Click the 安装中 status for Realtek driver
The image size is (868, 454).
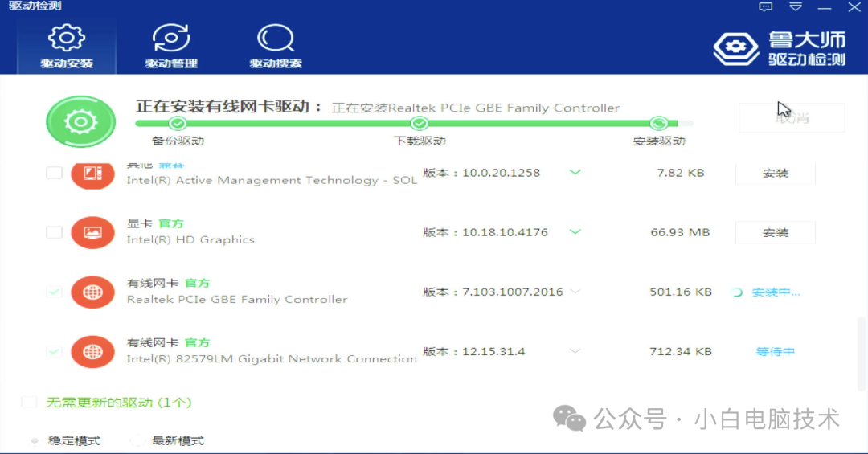[x=776, y=292]
